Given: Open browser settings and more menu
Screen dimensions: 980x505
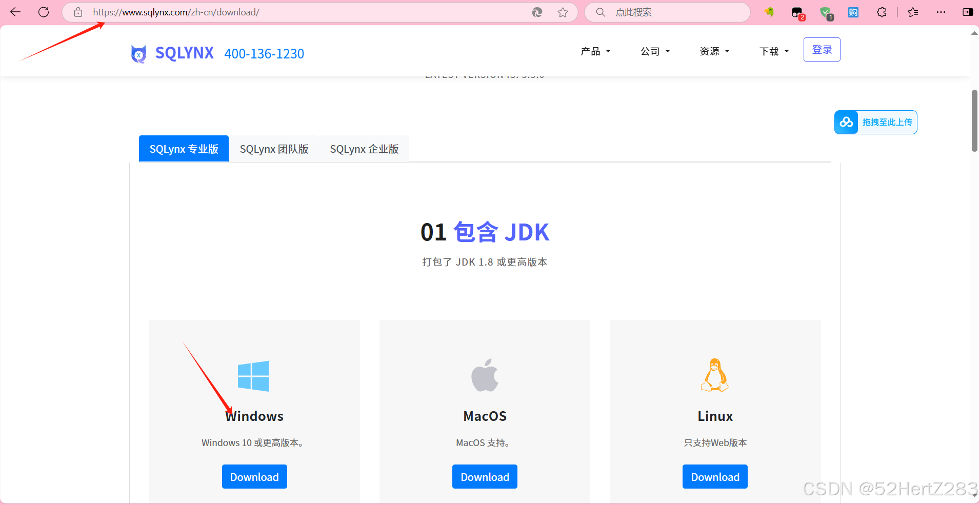Looking at the screenshot, I should click(941, 12).
